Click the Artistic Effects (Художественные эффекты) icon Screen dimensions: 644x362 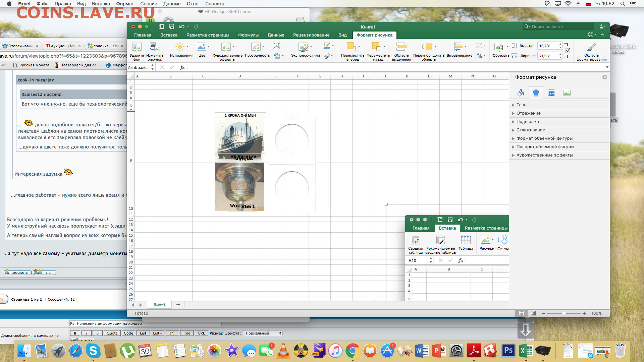(x=226, y=47)
